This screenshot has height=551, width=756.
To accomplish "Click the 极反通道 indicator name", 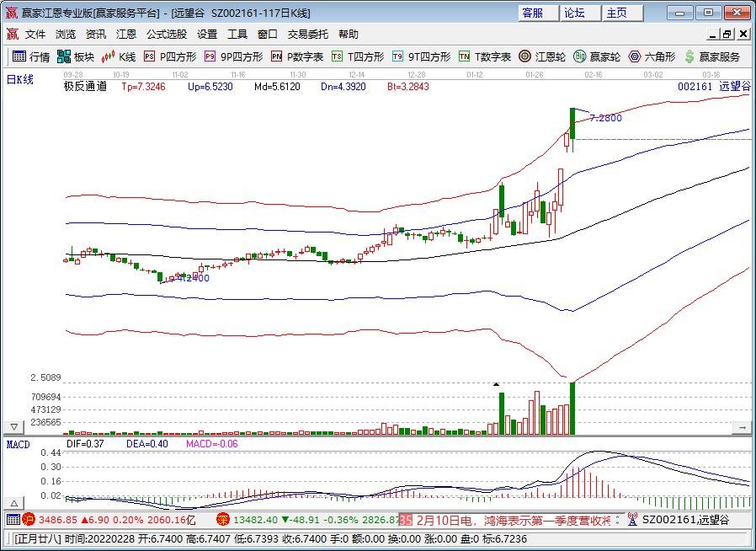I will tap(85, 87).
